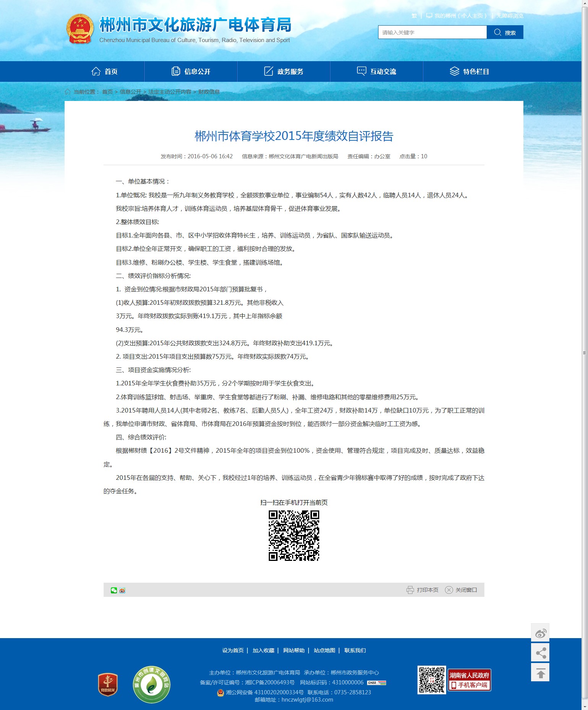The height and width of the screenshot is (710, 588).
Task: Click the layers icon in 特色栏目 nav
Action: tap(455, 71)
